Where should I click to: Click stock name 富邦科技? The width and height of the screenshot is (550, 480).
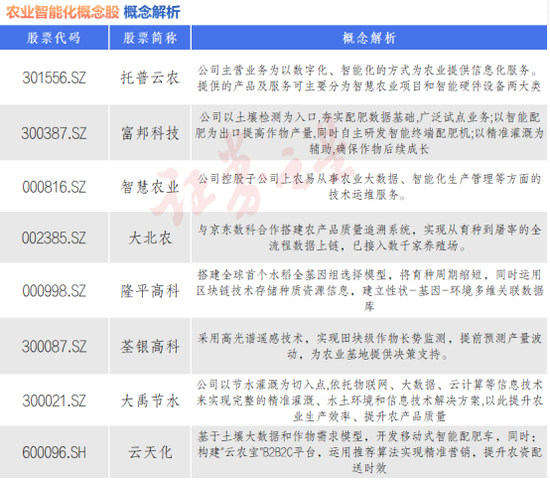pyautogui.click(x=150, y=133)
